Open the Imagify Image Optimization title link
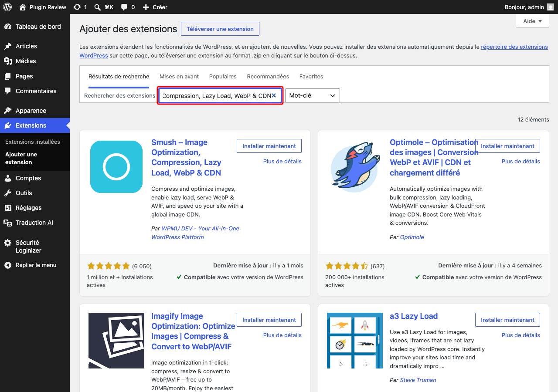This screenshot has width=558, height=392. coord(193,331)
